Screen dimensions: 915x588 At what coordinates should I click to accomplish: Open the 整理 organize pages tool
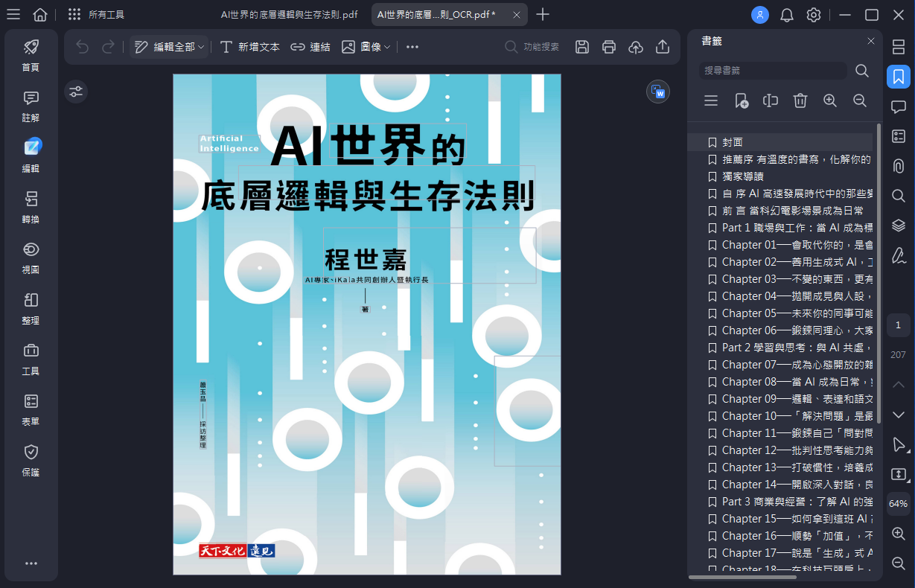point(31,309)
